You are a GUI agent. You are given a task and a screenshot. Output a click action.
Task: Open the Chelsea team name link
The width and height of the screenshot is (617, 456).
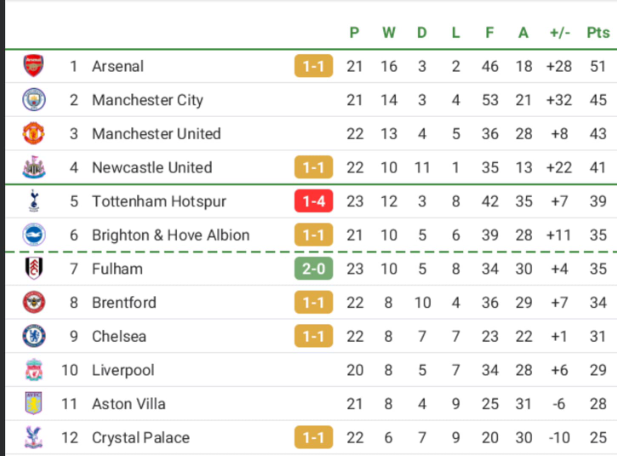click(119, 336)
